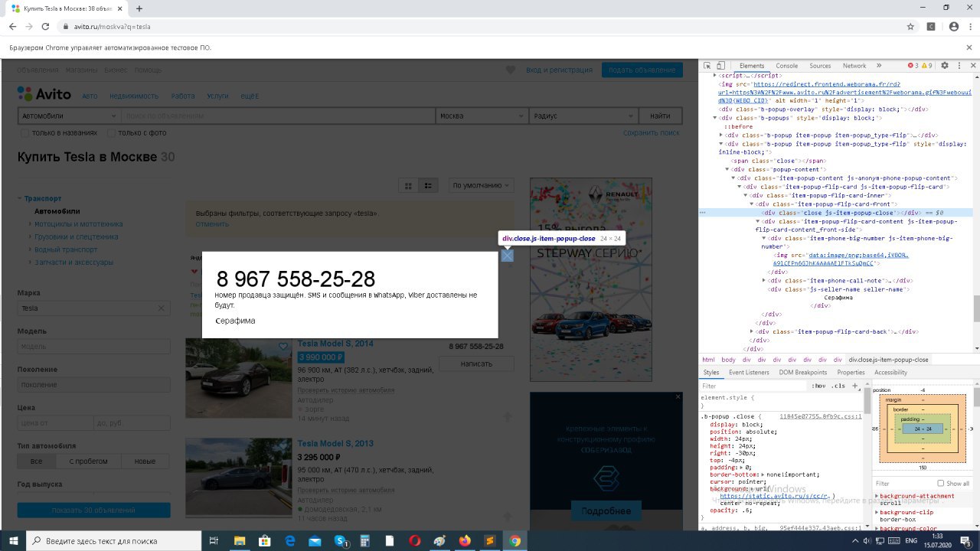Switch listings to list view
The height and width of the screenshot is (551, 980).
(428, 185)
